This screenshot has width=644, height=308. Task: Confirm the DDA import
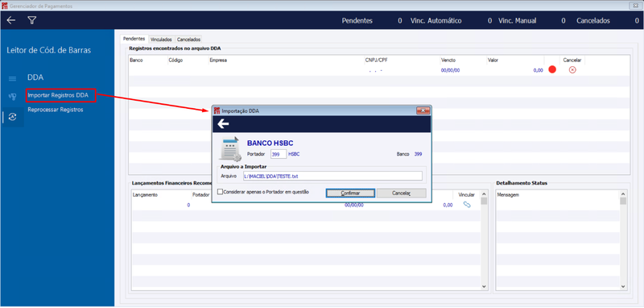pos(350,193)
